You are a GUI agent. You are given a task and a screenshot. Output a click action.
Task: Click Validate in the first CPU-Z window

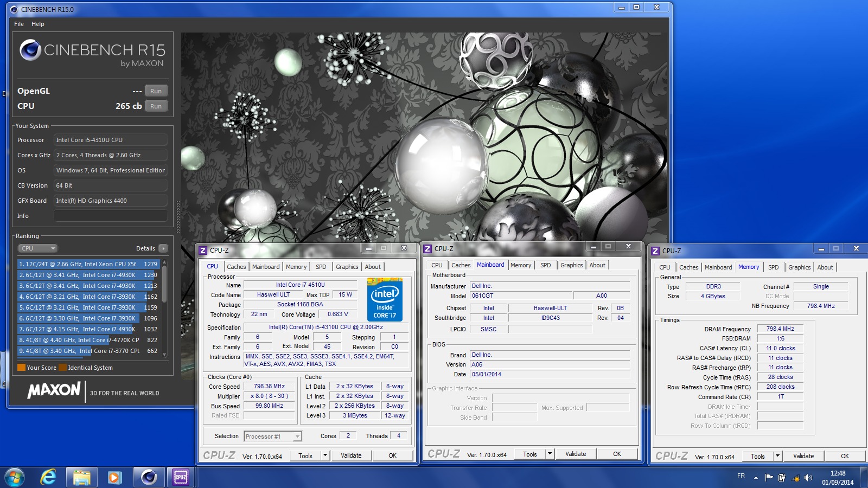pos(351,455)
